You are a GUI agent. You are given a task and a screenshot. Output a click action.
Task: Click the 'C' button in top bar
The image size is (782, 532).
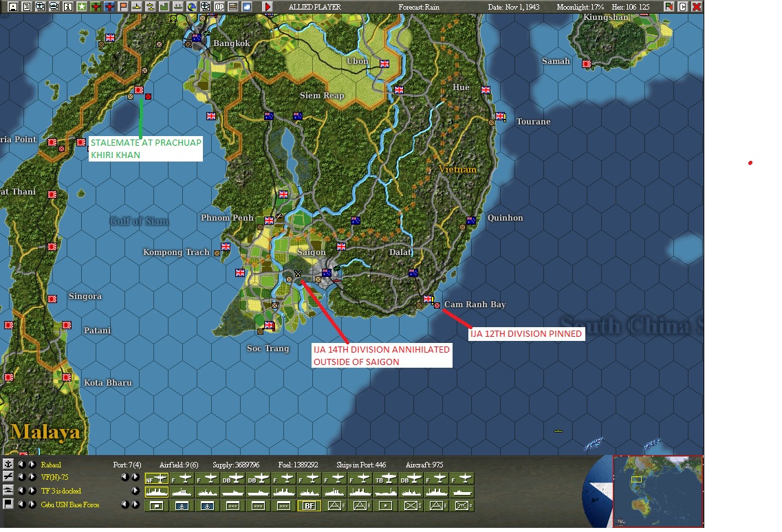683,6
